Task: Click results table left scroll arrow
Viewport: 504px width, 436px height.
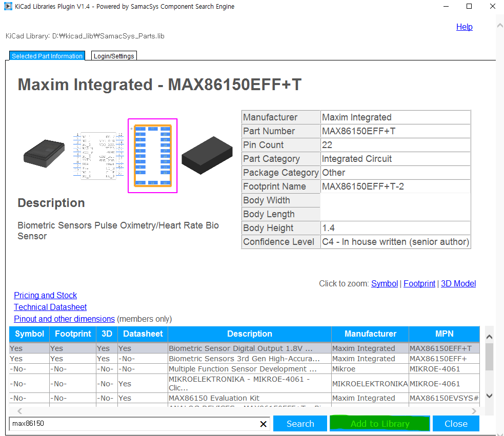Action: (19, 411)
